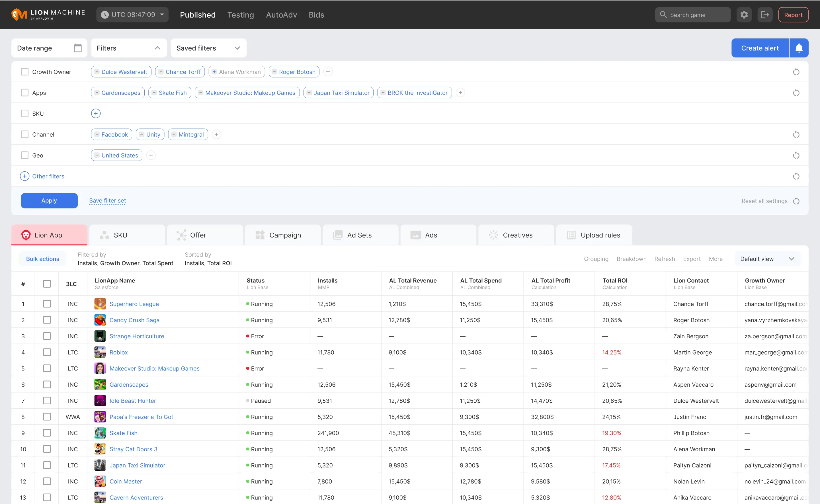Open the Campaign tab

(282, 235)
